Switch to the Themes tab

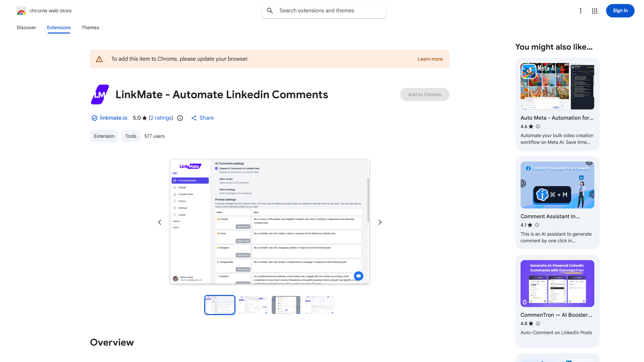pos(90,27)
